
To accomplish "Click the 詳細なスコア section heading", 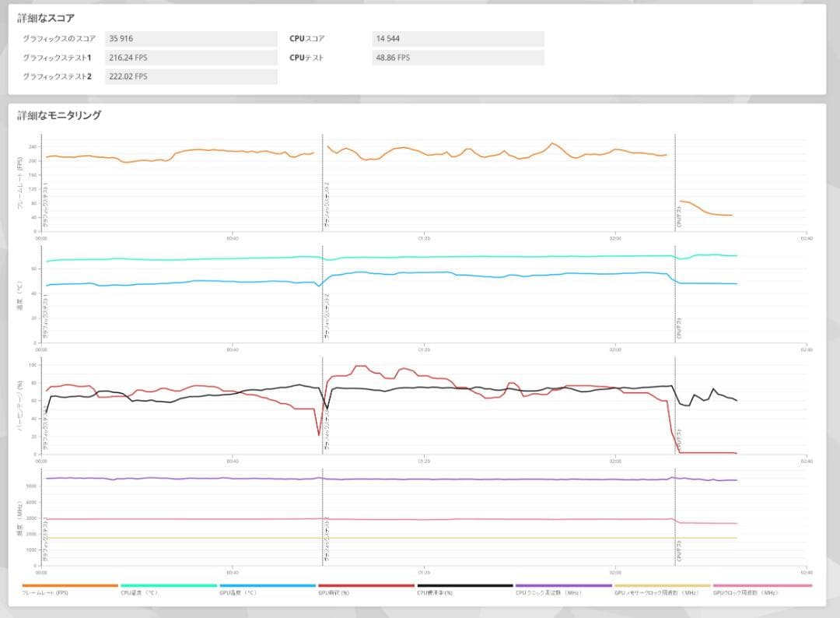I will pyautogui.click(x=47, y=17).
